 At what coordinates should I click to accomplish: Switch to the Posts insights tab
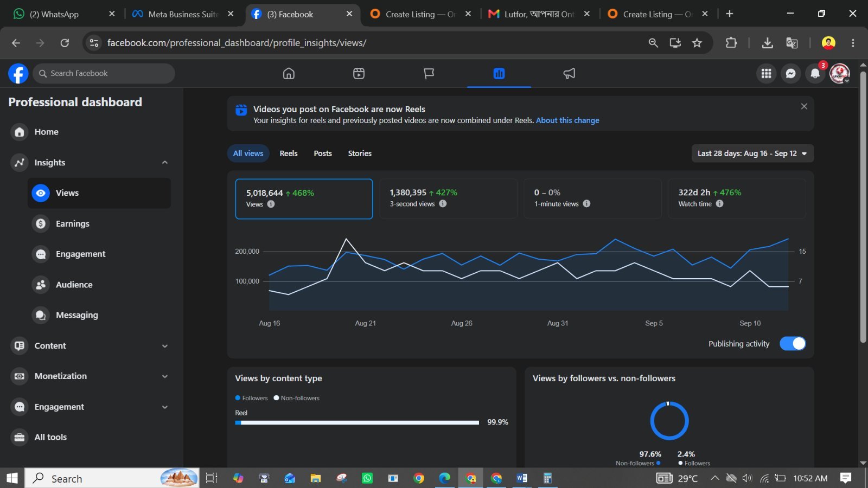(323, 153)
